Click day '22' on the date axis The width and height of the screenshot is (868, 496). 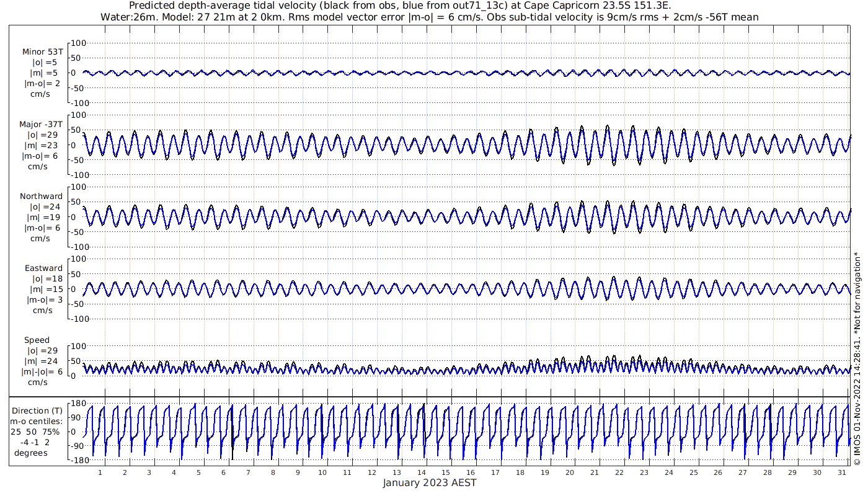(x=619, y=472)
